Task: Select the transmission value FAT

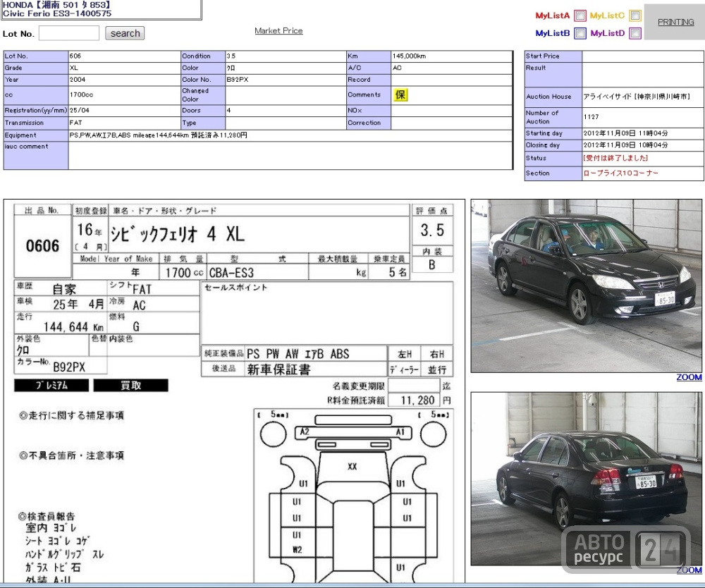Action: coord(76,123)
